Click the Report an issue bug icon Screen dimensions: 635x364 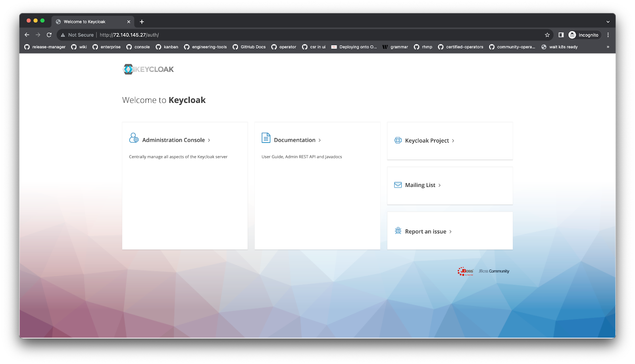tap(398, 231)
